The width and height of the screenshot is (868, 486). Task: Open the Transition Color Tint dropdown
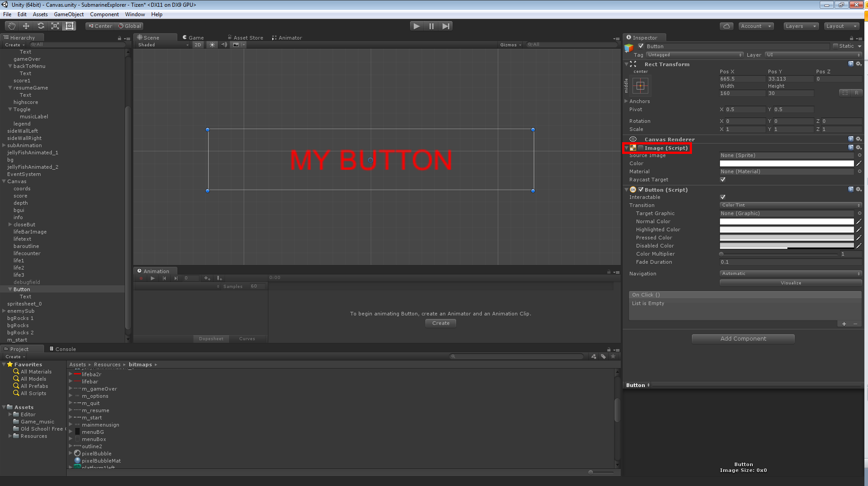point(790,205)
